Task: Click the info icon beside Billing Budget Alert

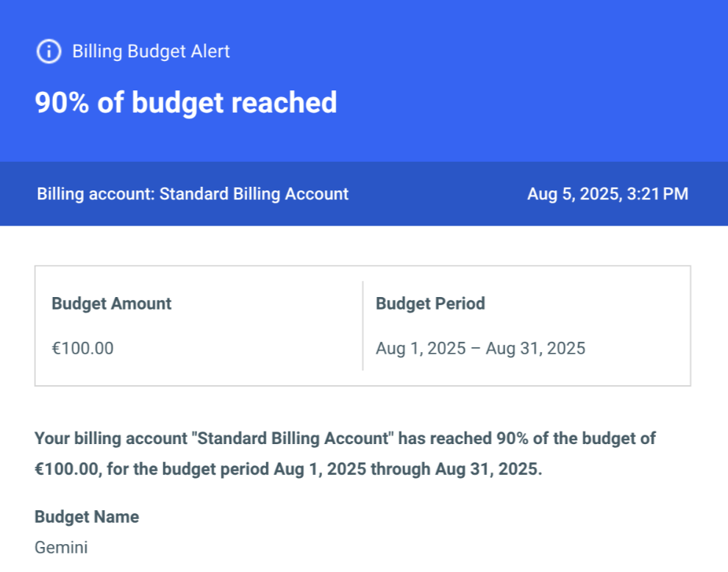Action: point(49,51)
